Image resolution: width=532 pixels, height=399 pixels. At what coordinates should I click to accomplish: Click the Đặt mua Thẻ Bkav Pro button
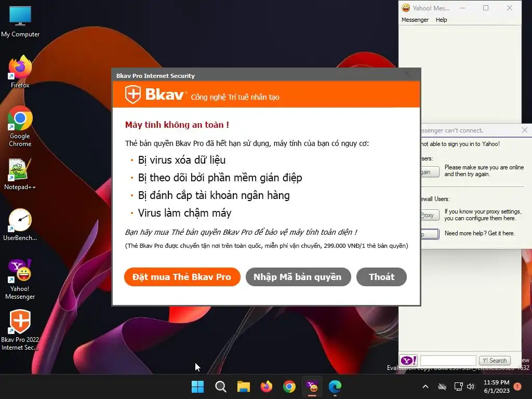click(x=182, y=277)
